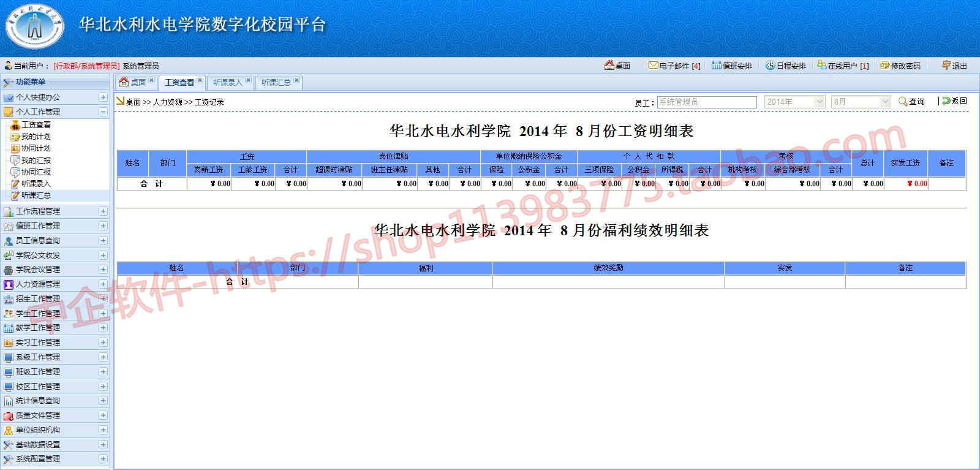
Task: Click the 听课录入 pencil icon
Action: (x=15, y=184)
